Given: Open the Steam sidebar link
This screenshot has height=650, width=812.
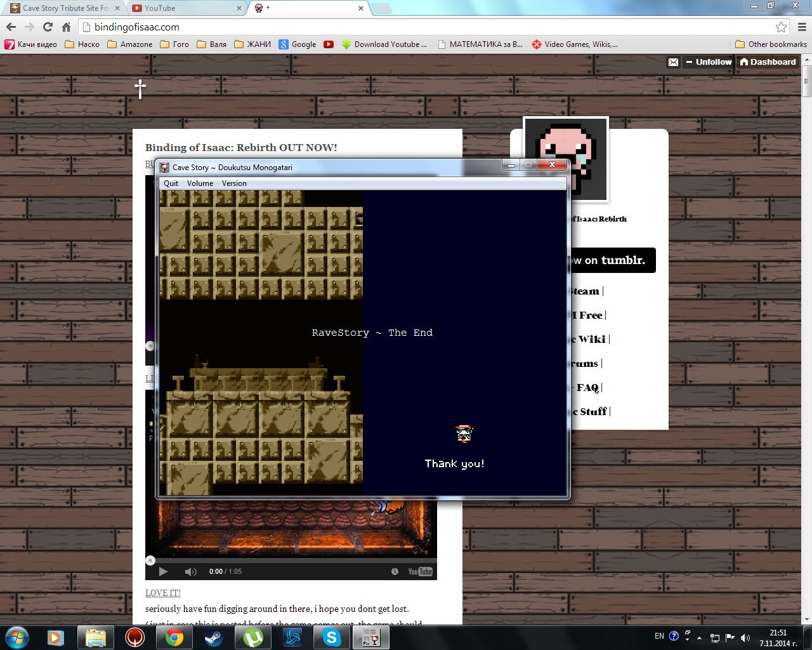Looking at the screenshot, I should [x=585, y=291].
